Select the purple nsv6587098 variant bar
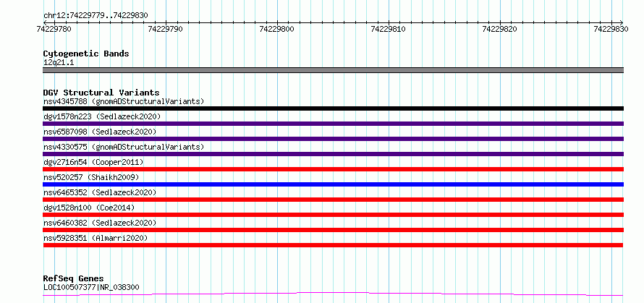The height and width of the screenshot is (303, 644). tap(333, 139)
